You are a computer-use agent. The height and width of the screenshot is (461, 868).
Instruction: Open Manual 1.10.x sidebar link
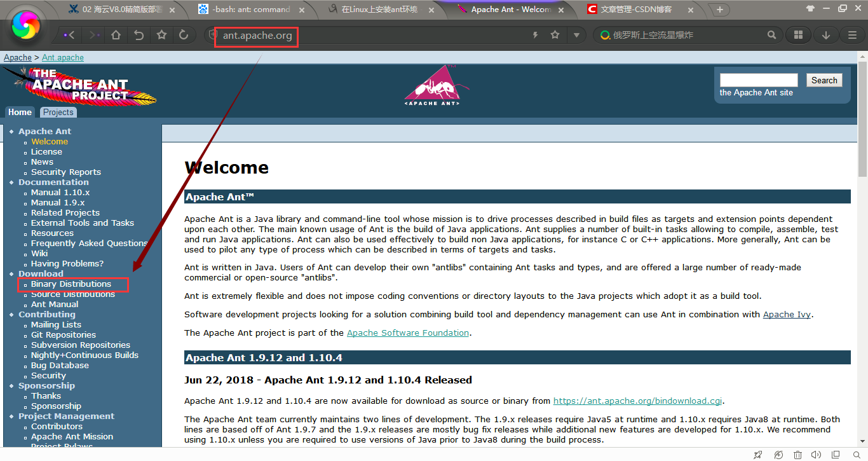(60, 193)
